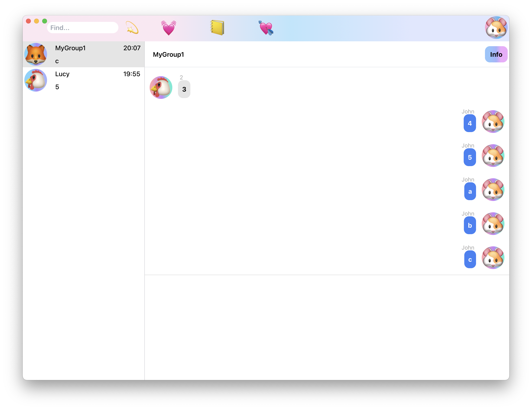The width and height of the screenshot is (532, 410).
Task: Click the blue message bubble b
Action: click(470, 226)
